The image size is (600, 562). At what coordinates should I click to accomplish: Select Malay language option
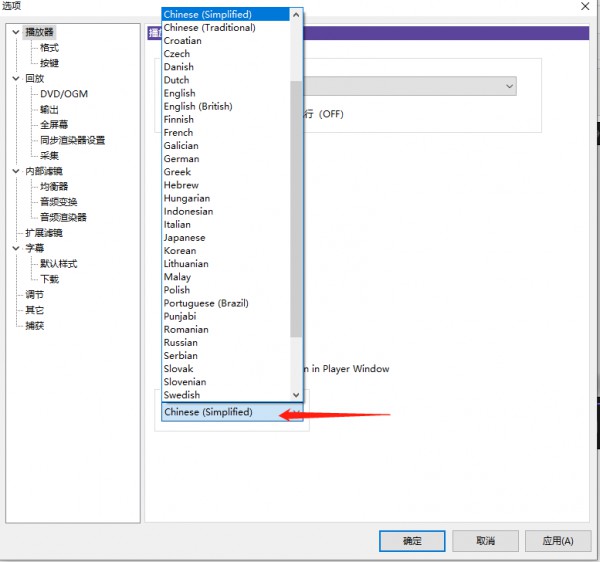(226, 277)
